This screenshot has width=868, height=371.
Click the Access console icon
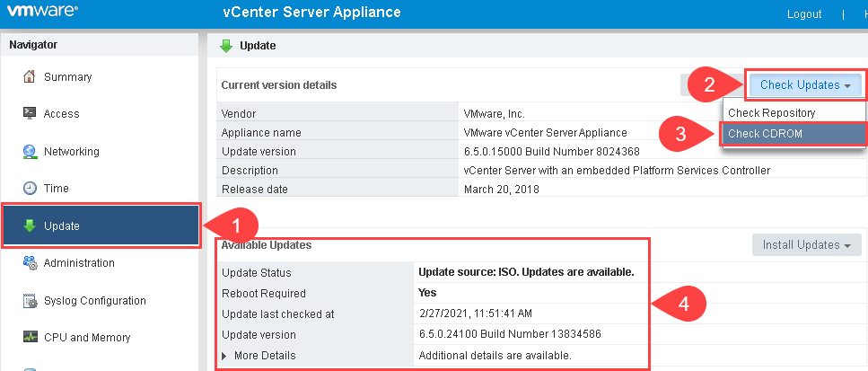click(30, 113)
